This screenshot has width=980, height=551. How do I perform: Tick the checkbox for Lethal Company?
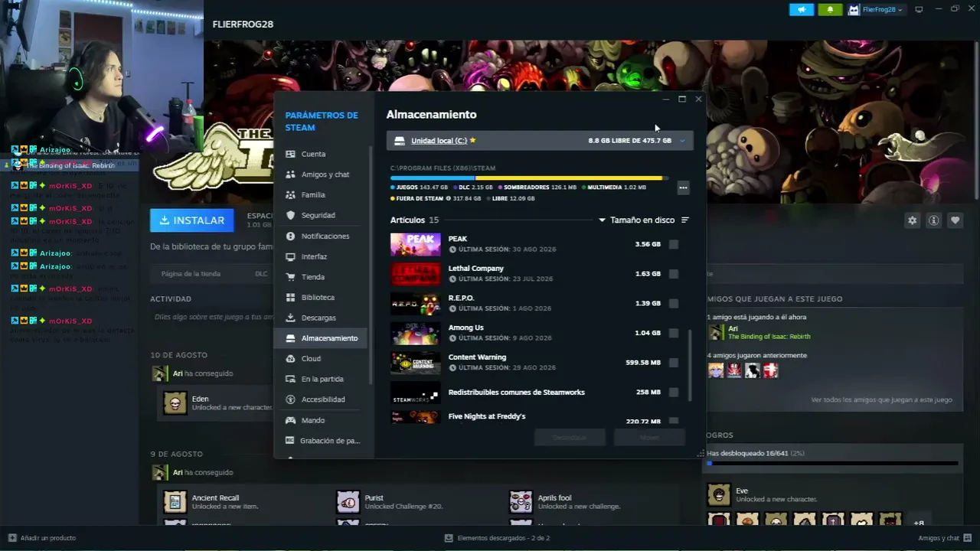pyautogui.click(x=674, y=274)
